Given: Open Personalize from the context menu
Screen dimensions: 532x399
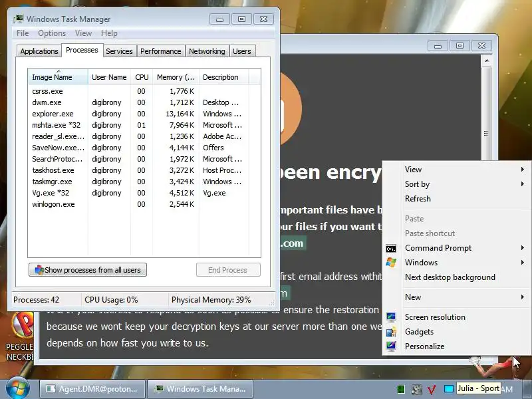Looking at the screenshot, I should pyautogui.click(x=456, y=346).
